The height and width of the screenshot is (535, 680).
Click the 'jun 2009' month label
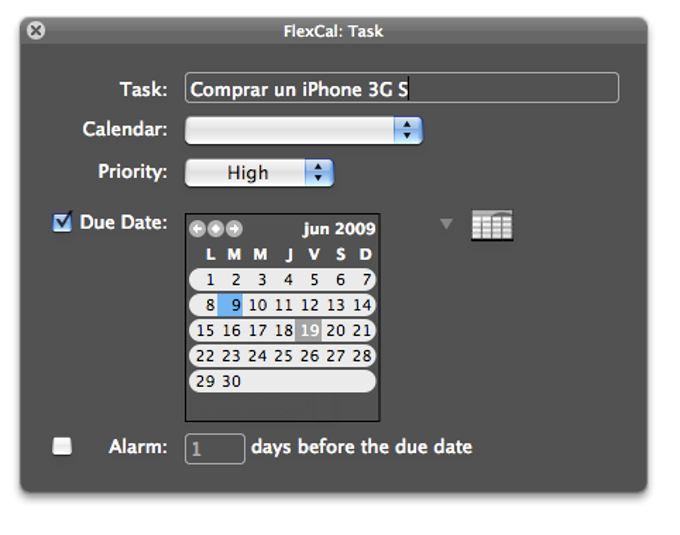click(338, 229)
